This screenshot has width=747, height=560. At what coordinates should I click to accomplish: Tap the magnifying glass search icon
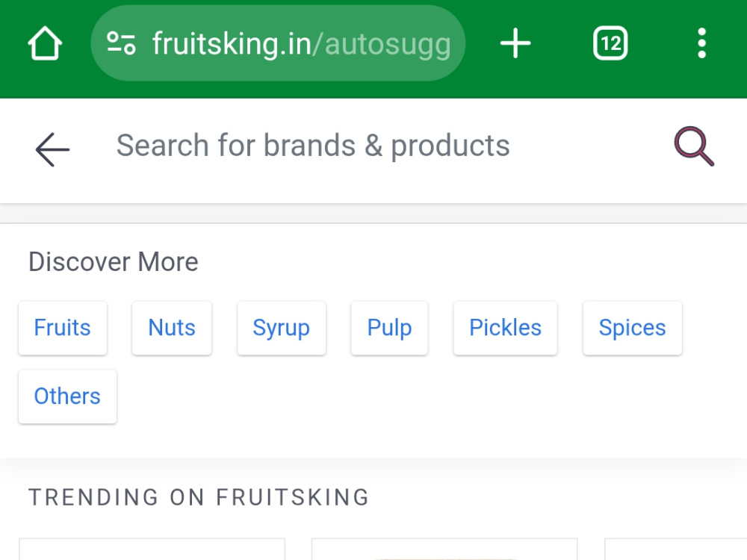694,146
